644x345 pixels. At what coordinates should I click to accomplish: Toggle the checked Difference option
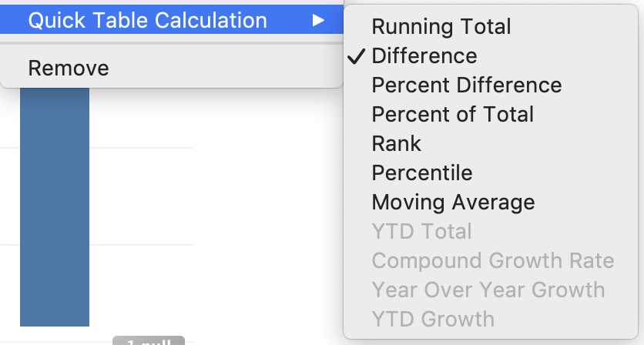(x=424, y=56)
